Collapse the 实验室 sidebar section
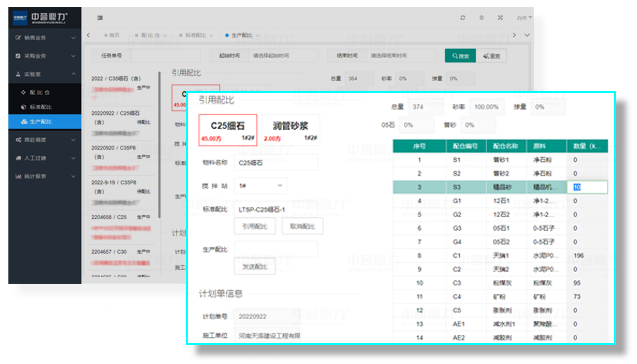 [x=45, y=74]
